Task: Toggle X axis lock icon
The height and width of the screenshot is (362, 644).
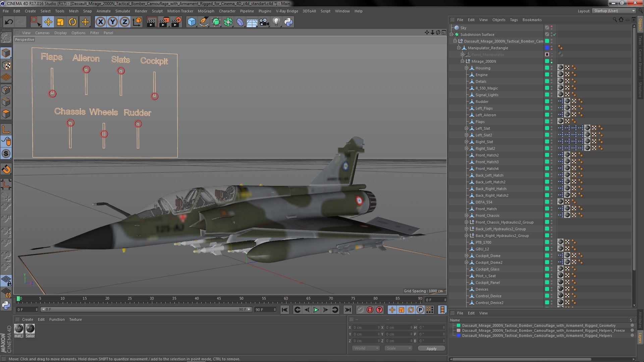Action: click(100, 22)
